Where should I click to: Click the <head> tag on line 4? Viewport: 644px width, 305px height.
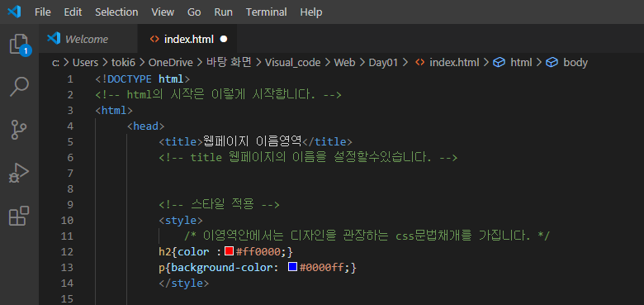click(x=146, y=126)
